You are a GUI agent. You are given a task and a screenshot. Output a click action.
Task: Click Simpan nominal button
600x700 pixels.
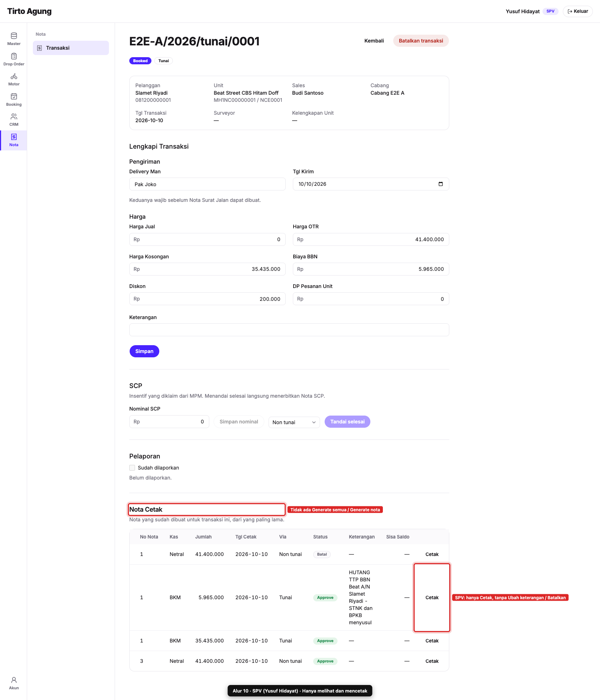coord(239,422)
